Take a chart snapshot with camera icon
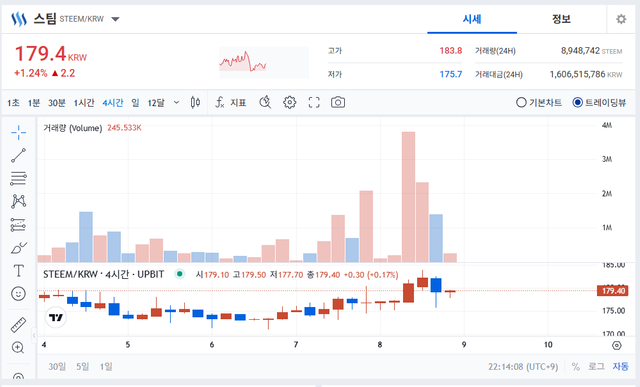This screenshot has width=640, height=387. tap(338, 102)
